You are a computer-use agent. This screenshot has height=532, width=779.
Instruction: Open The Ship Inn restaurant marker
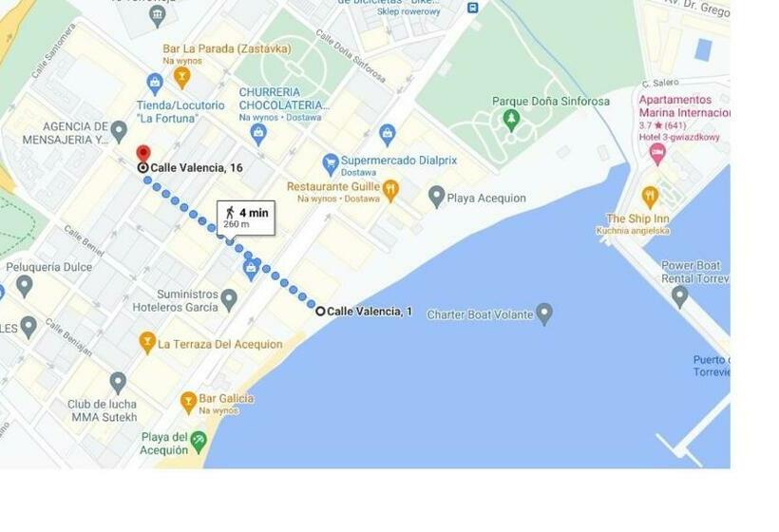(x=650, y=198)
